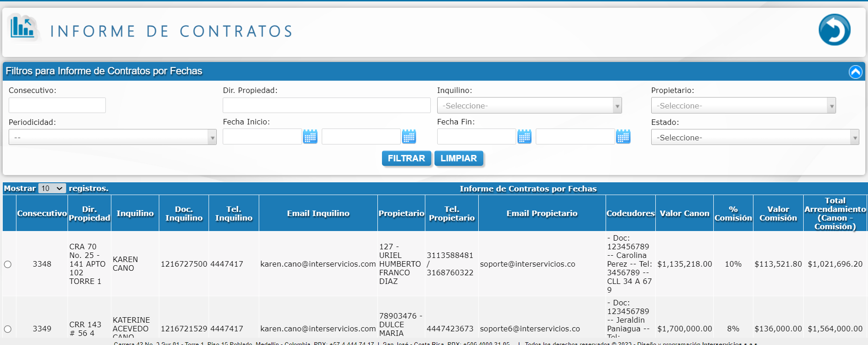Change the Mostrar registros count selector
Viewport: 868px width, 345px height.
pyautogui.click(x=52, y=189)
